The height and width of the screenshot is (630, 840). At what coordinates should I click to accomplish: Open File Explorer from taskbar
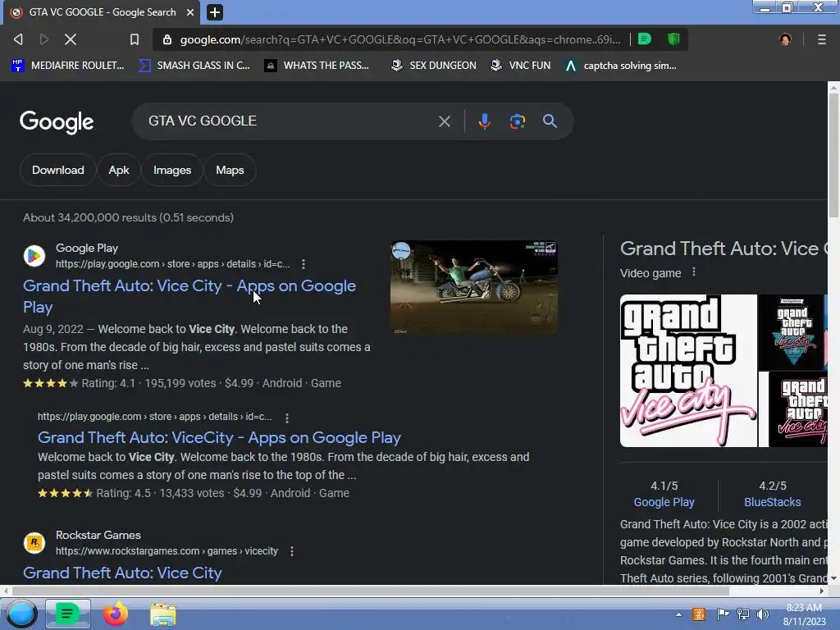point(163,614)
